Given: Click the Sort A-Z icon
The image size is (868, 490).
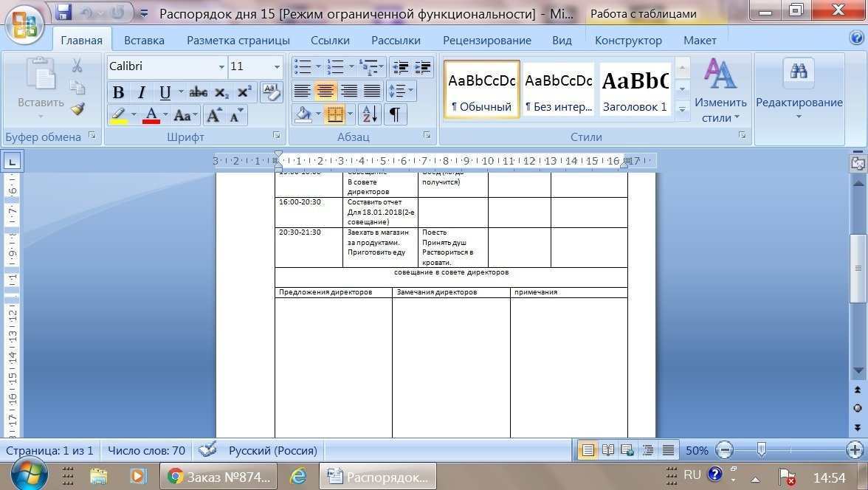Looking at the screenshot, I should tap(369, 114).
